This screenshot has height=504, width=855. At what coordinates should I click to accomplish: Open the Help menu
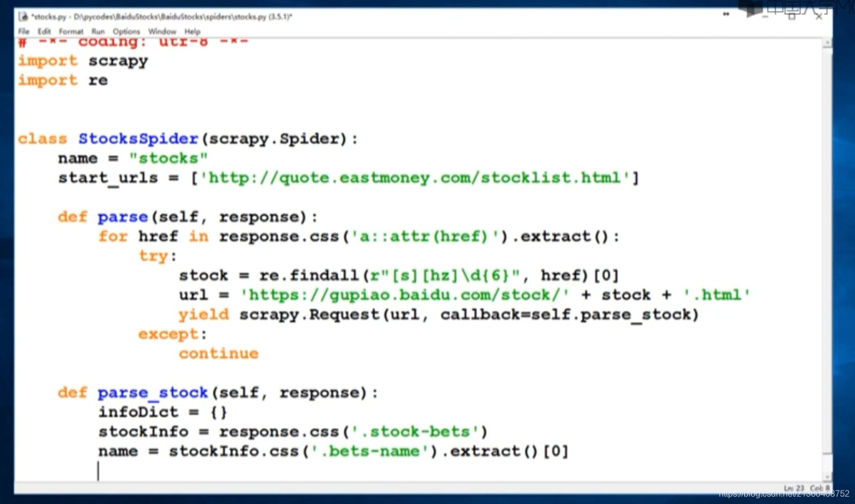192,32
